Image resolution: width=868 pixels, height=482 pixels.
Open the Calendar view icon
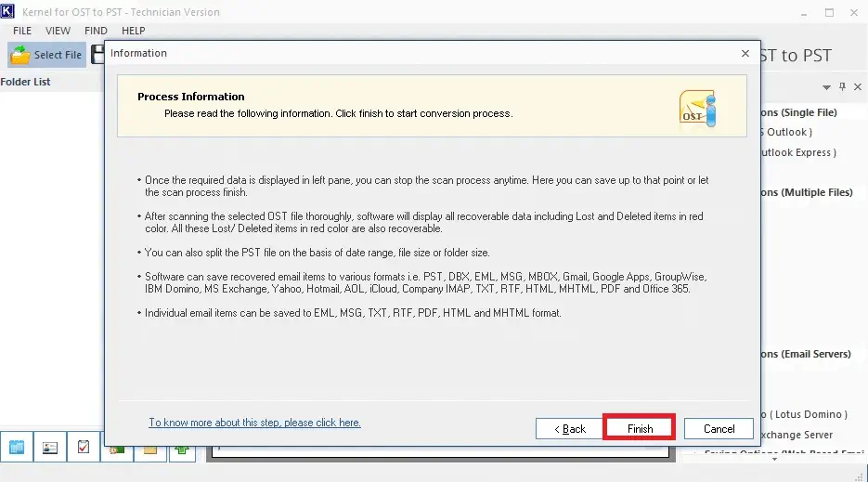pos(17,447)
